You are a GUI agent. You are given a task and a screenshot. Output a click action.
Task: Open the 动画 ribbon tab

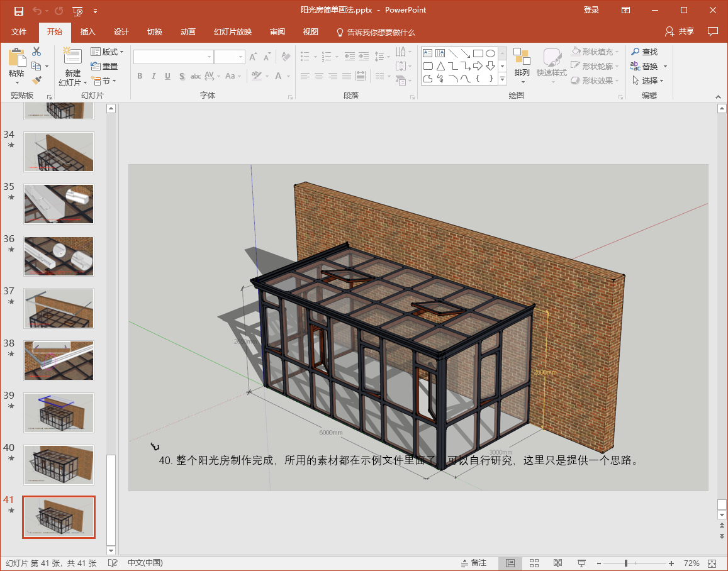pyautogui.click(x=188, y=31)
